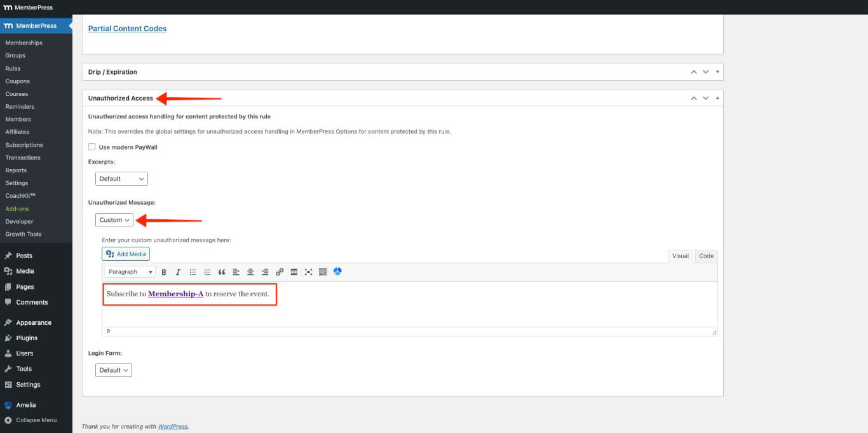Center-align the editor text
The height and width of the screenshot is (433, 868).
click(250, 272)
